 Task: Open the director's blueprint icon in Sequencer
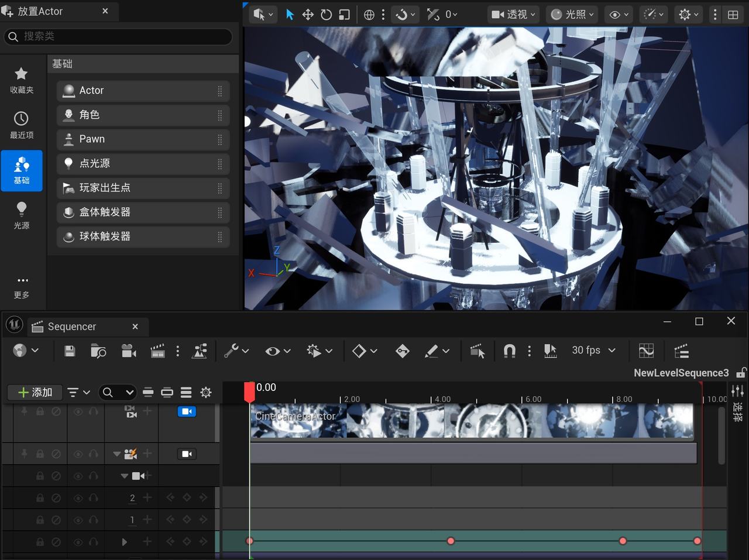tap(199, 351)
